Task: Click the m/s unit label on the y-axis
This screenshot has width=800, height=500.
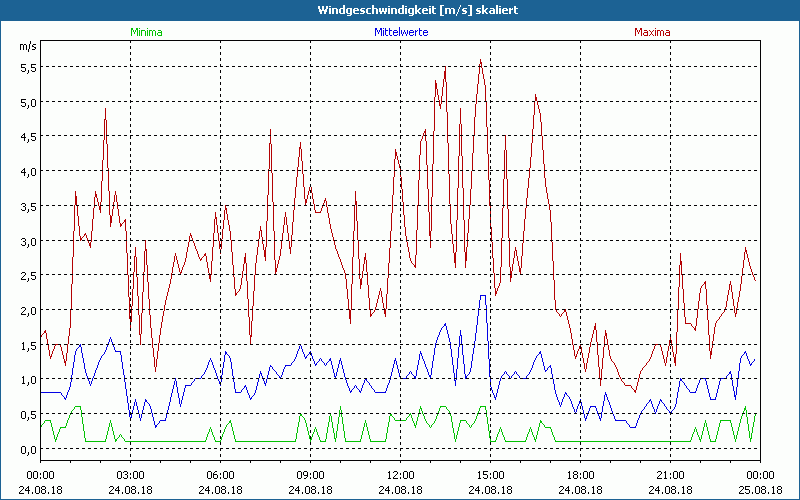Action: [x=27, y=47]
